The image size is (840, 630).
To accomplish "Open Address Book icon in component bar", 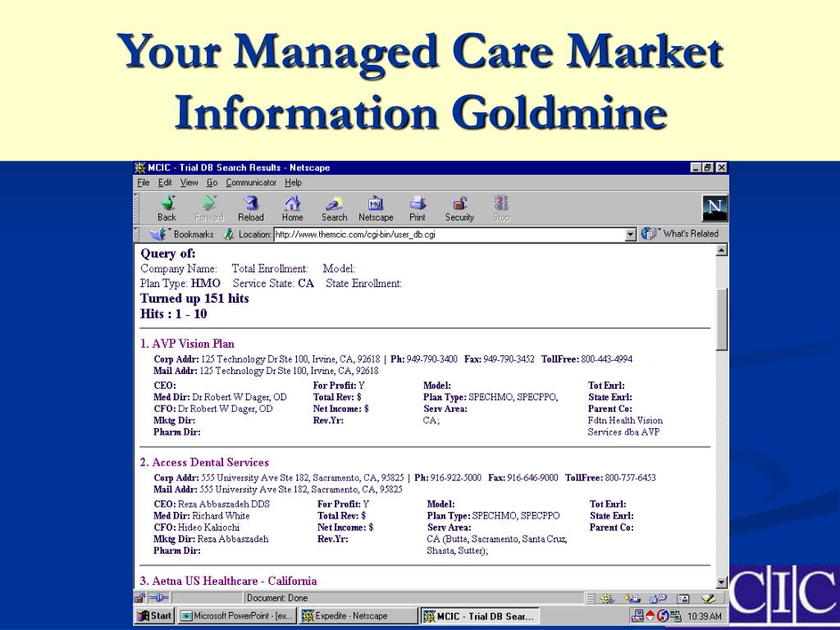I will [x=683, y=598].
